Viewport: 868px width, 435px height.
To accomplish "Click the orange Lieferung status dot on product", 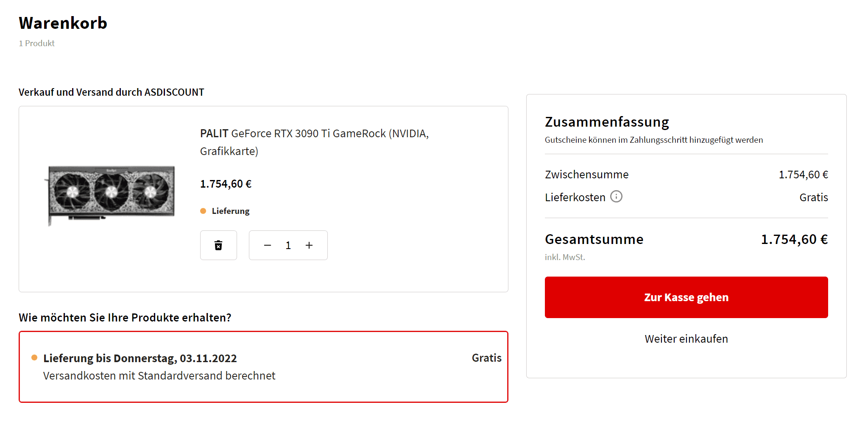I will click(203, 211).
